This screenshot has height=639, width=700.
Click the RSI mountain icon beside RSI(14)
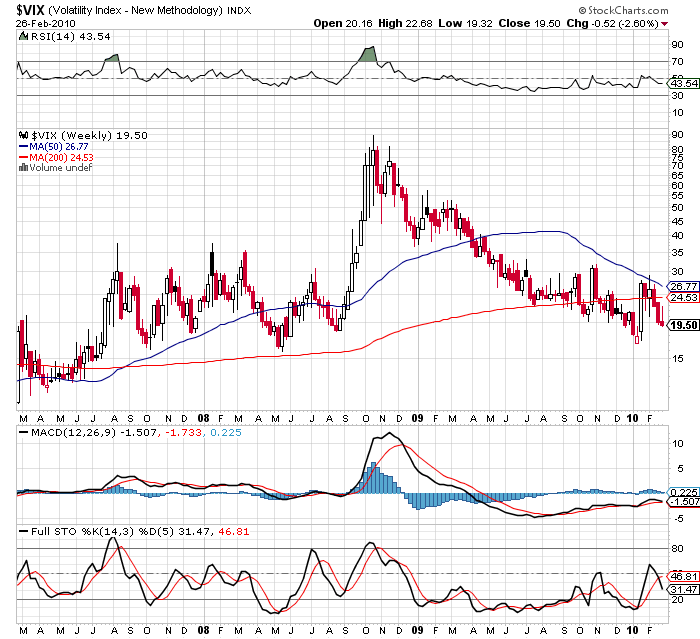[23, 36]
